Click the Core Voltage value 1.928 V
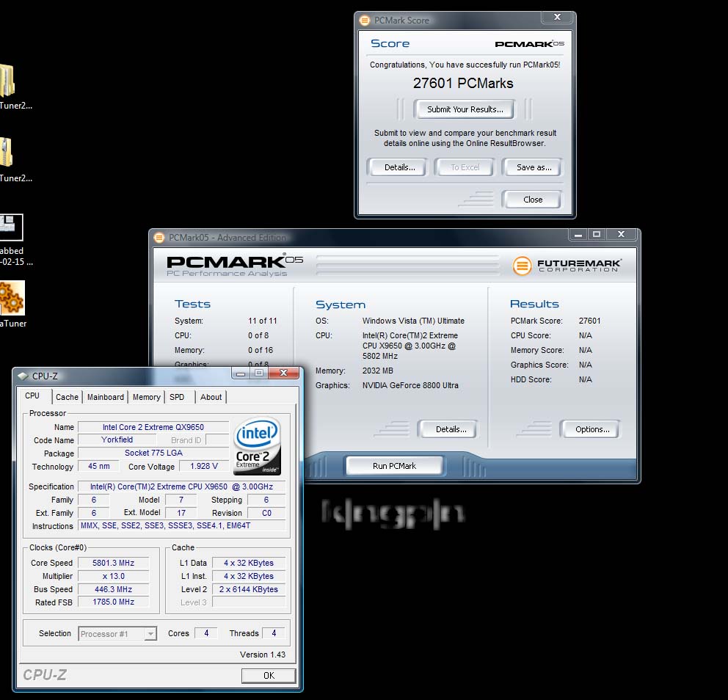The height and width of the screenshot is (700, 728). (x=204, y=466)
